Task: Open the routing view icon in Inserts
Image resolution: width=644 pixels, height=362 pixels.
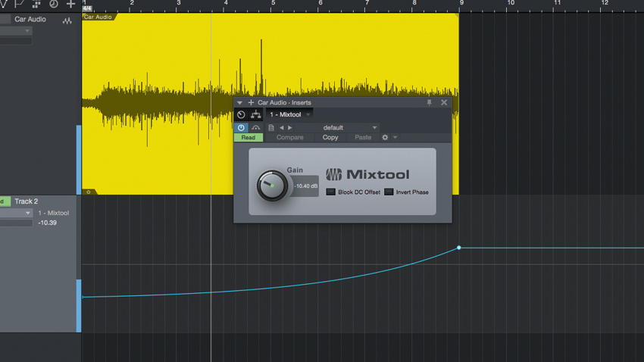Action: coord(256,114)
